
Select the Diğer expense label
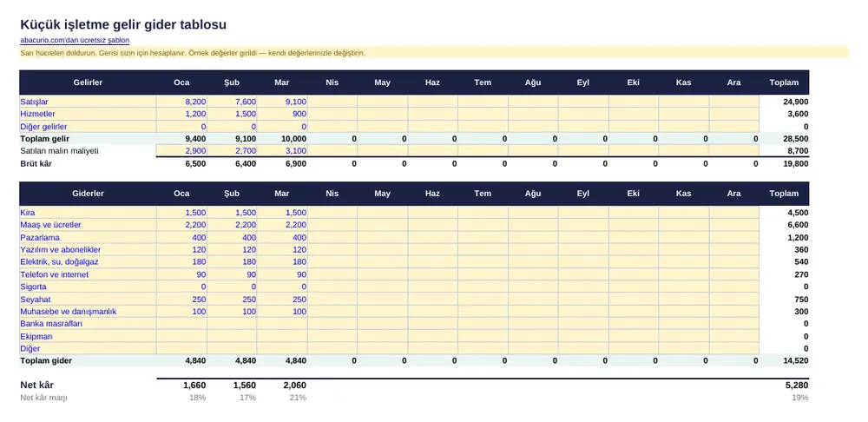[30, 349]
